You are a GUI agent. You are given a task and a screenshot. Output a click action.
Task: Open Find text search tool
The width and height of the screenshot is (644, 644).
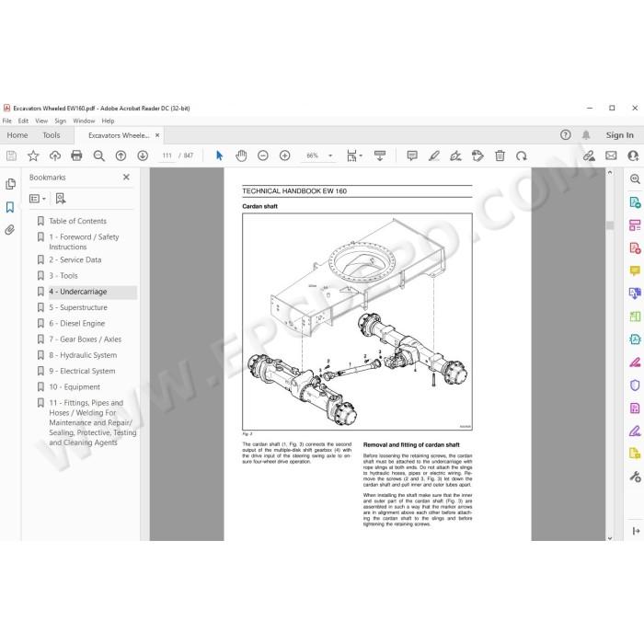(x=98, y=155)
